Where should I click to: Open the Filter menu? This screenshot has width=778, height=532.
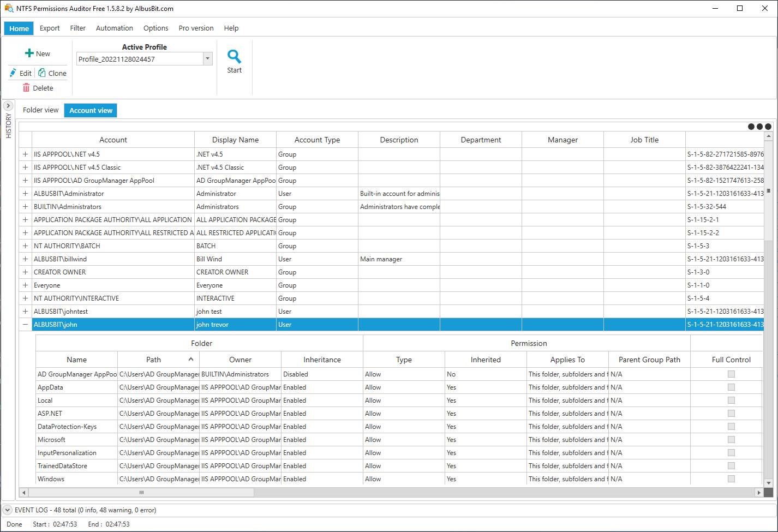pos(78,28)
